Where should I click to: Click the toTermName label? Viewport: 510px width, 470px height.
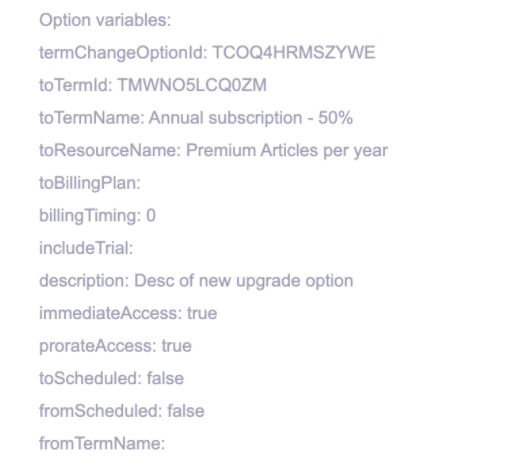[x=92, y=118]
